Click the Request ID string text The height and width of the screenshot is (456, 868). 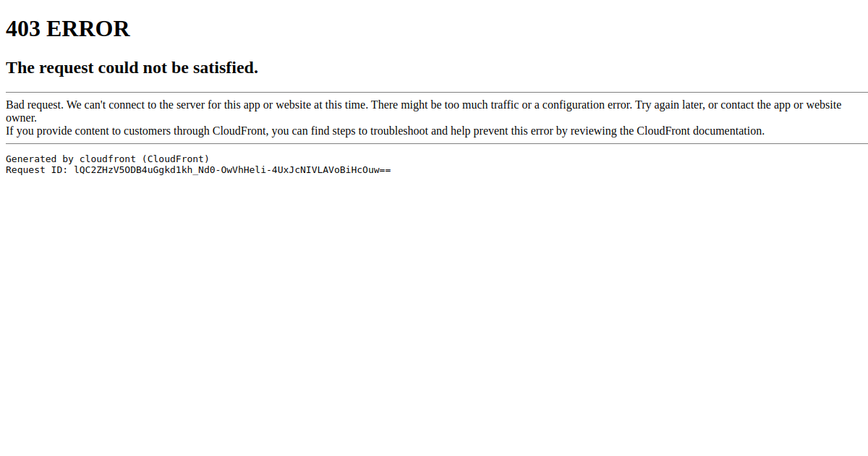pyautogui.click(x=232, y=170)
